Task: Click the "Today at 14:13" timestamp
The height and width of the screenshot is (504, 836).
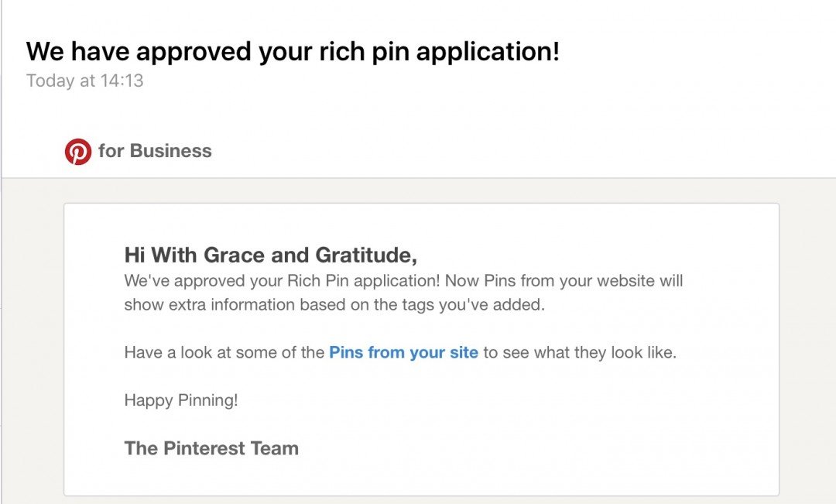Action: (85, 81)
